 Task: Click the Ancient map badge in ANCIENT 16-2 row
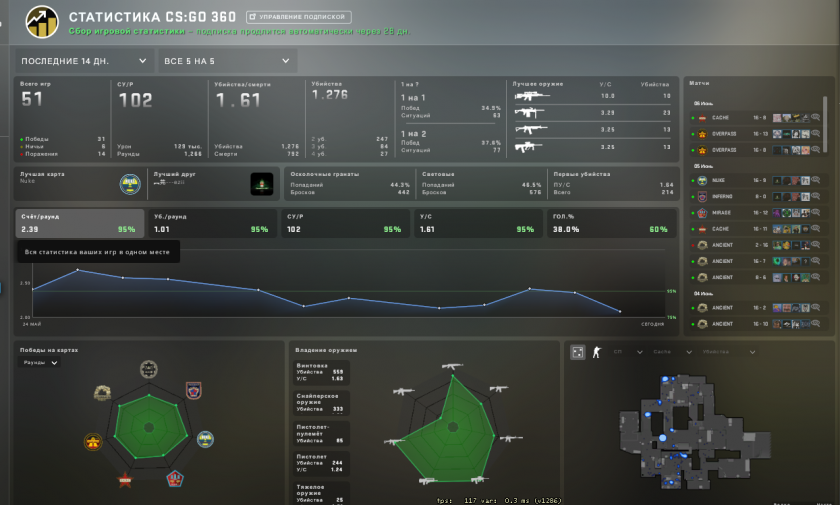702,308
